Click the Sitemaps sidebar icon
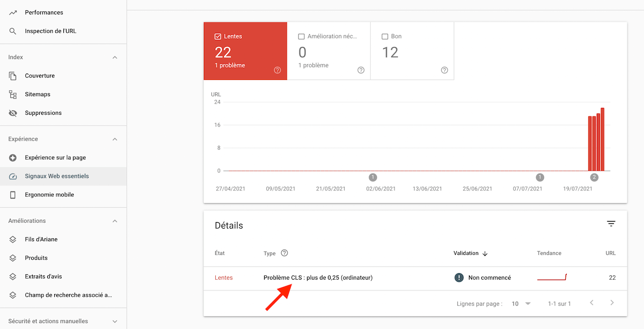The width and height of the screenshot is (644, 329). (12, 94)
